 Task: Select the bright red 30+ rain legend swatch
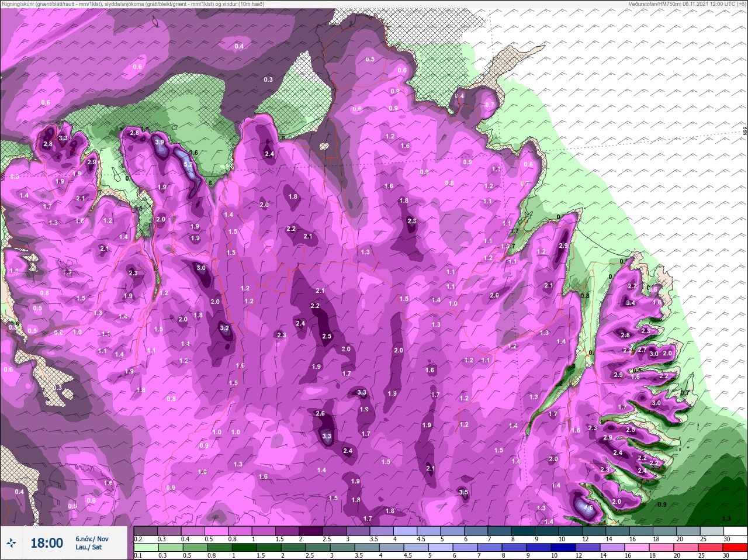735,548
